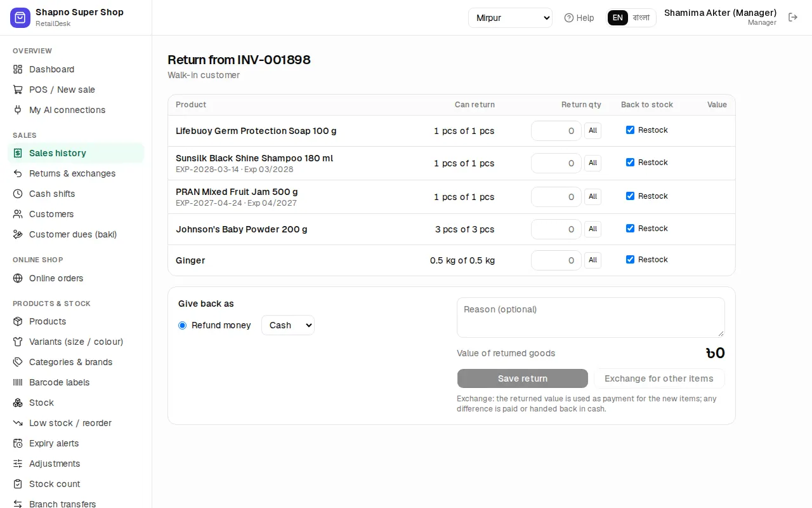Click the Products box icon
Image resolution: width=812 pixels, height=508 pixels.
coord(18,321)
